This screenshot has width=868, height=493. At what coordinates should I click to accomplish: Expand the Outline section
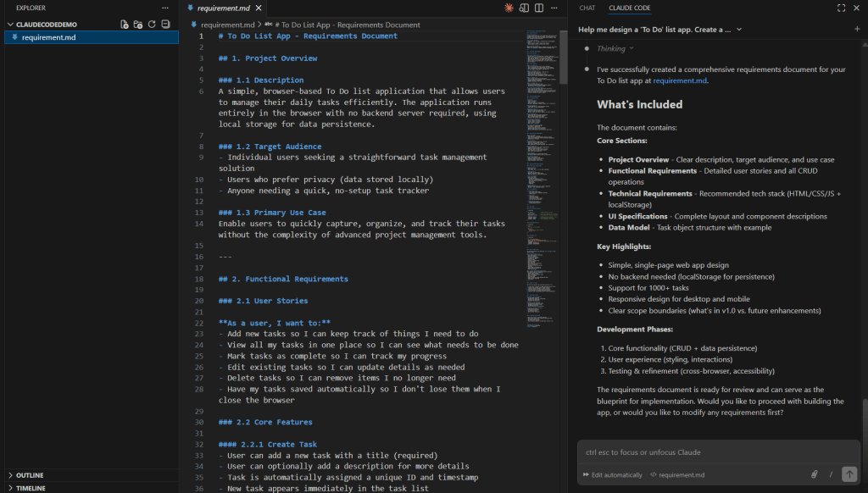pos(30,475)
